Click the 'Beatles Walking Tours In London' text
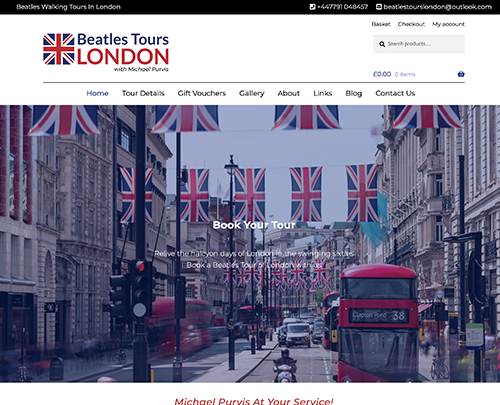 point(68,7)
